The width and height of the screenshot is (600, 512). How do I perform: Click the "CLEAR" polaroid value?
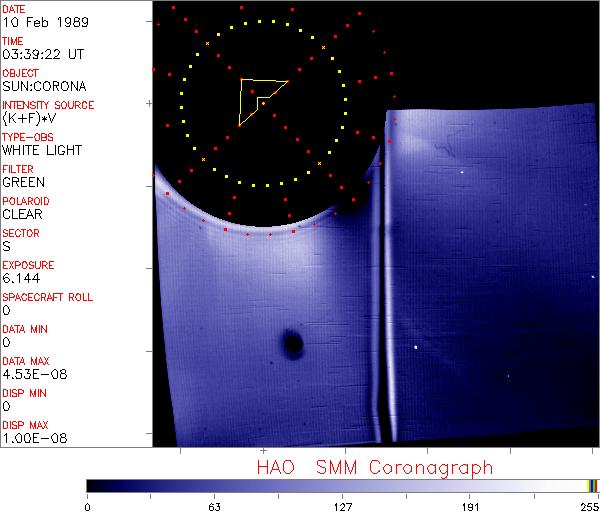click(x=23, y=215)
